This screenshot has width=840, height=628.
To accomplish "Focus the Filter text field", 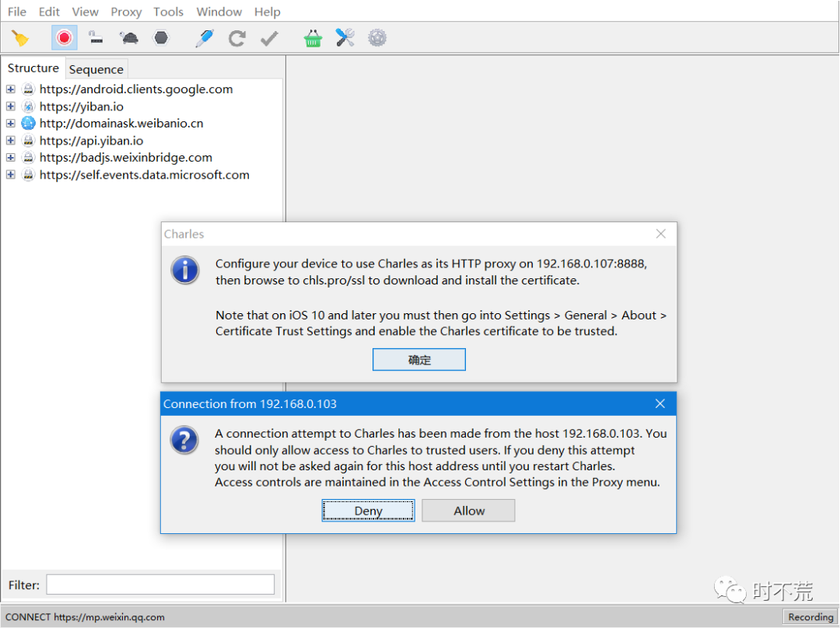I will pos(160,584).
